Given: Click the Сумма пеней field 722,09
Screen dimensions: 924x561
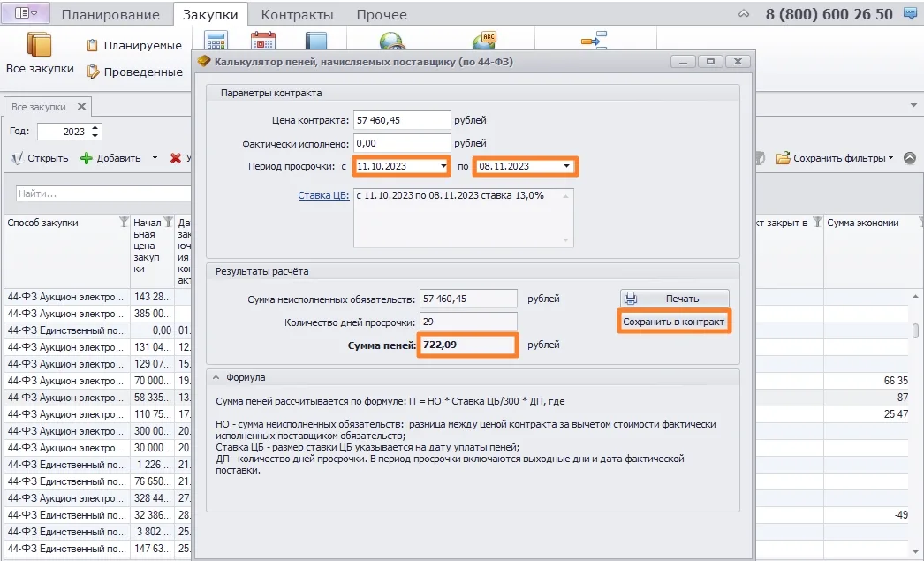Looking at the screenshot, I should pos(467,345).
